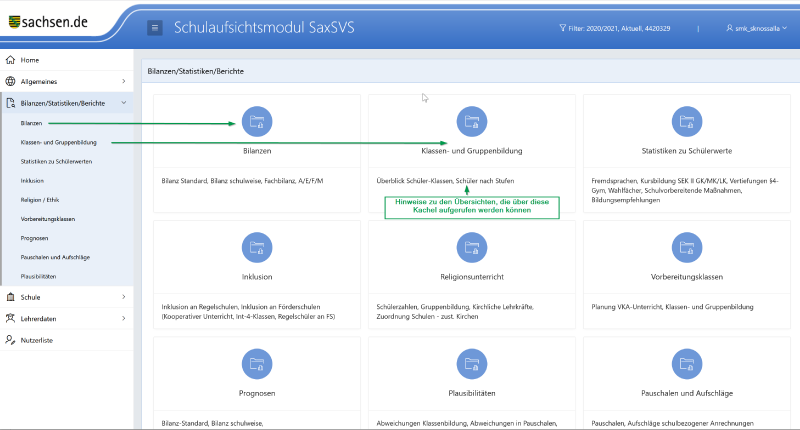The height and width of the screenshot is (430, 800).
Task: Click the Pauschalen und Aufschläge tile icon
Action: click(686, 364)
